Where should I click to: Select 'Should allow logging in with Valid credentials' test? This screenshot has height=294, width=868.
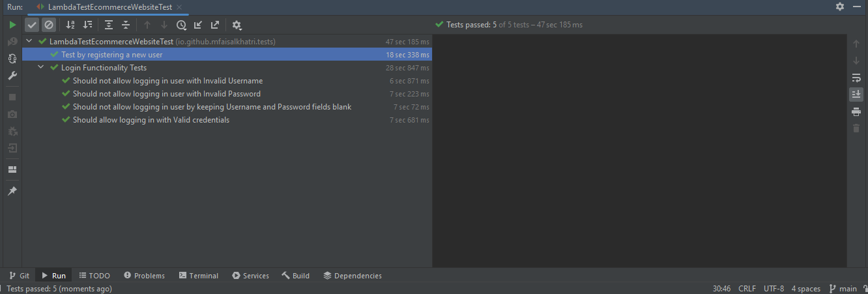click(151, 120)
